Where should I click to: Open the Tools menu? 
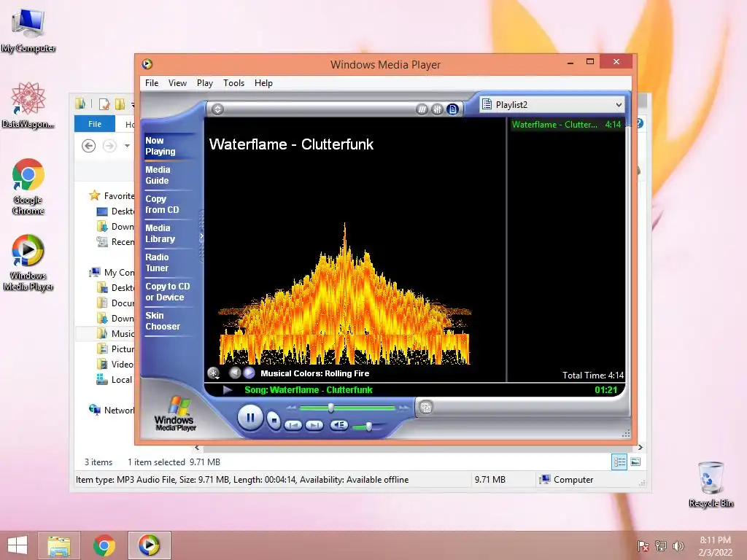pyautogui.click(x=234, y=83)
